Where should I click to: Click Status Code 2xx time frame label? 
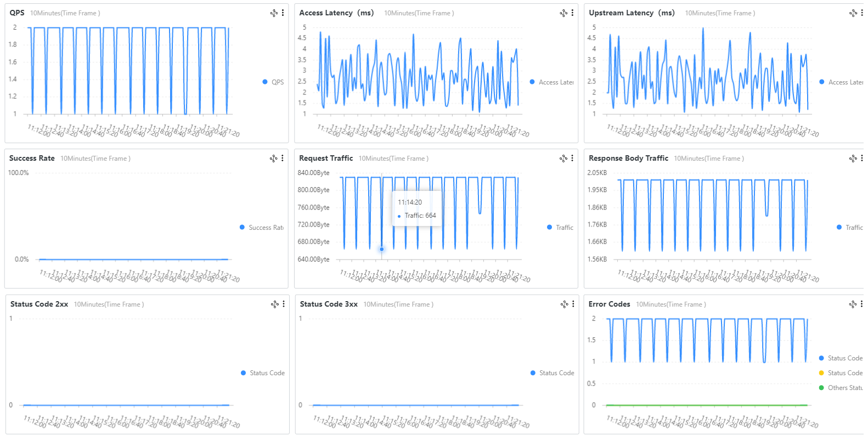(x=109, y=304)
